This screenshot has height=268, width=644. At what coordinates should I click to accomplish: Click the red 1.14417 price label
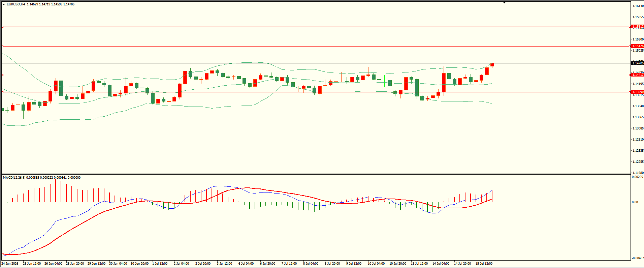[x=638, y=75]
